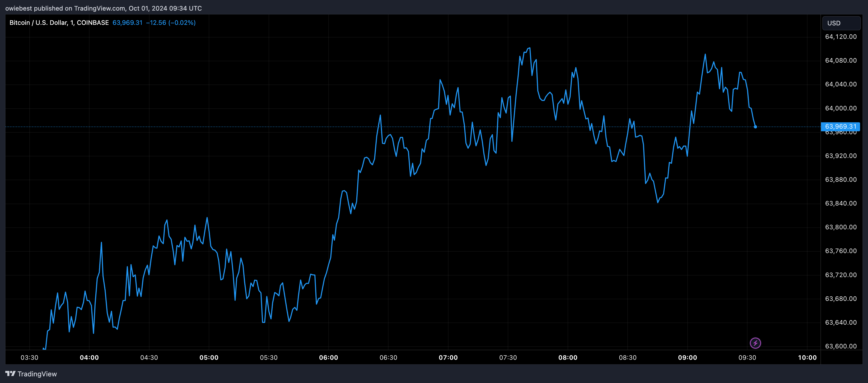
Task: Click the Bitcoin / U.S. Dollar title
Action: point(59,22)
